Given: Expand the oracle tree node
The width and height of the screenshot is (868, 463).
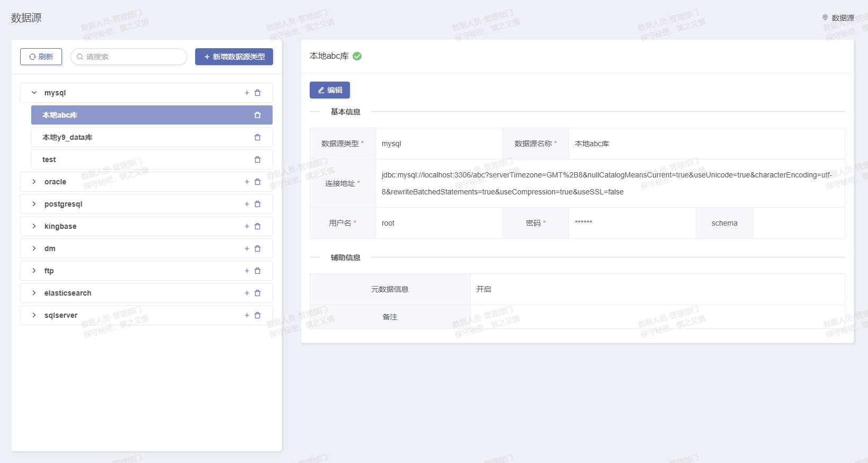Looking at the screenshot, I should 34,182.
